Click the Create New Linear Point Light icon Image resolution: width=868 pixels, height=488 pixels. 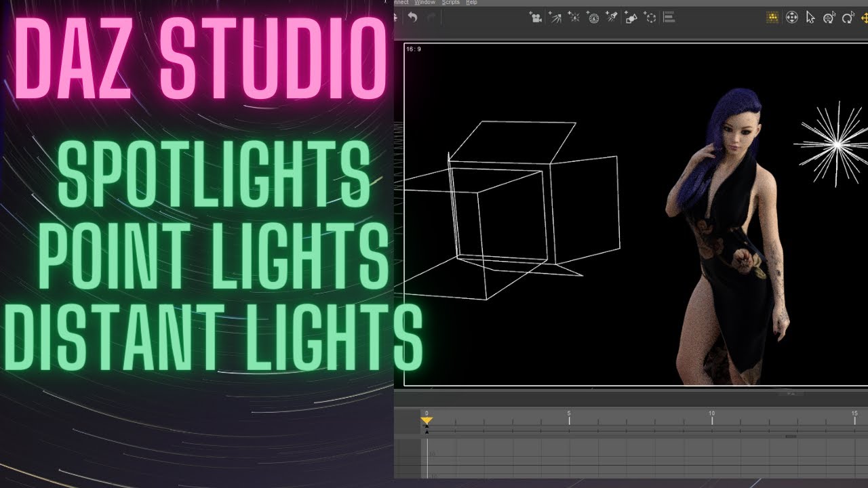pyautogui.click(x=593, y=18)
